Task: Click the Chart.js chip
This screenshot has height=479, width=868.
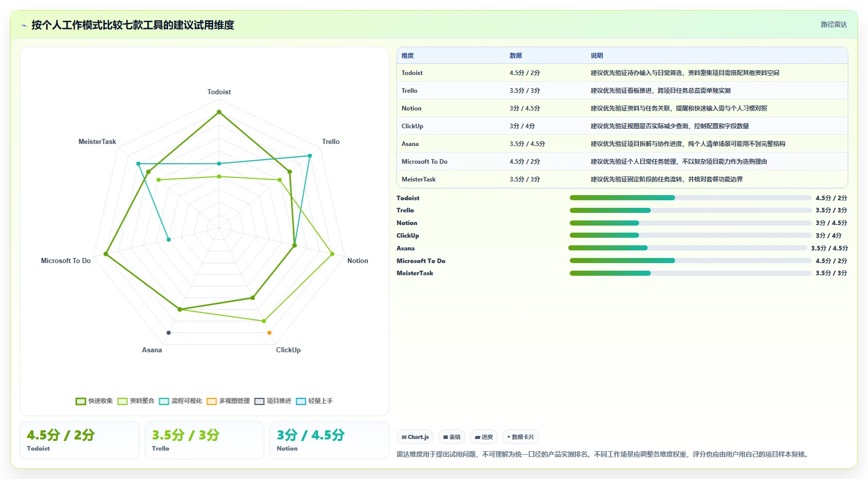Action: click(x=415, y=437)
